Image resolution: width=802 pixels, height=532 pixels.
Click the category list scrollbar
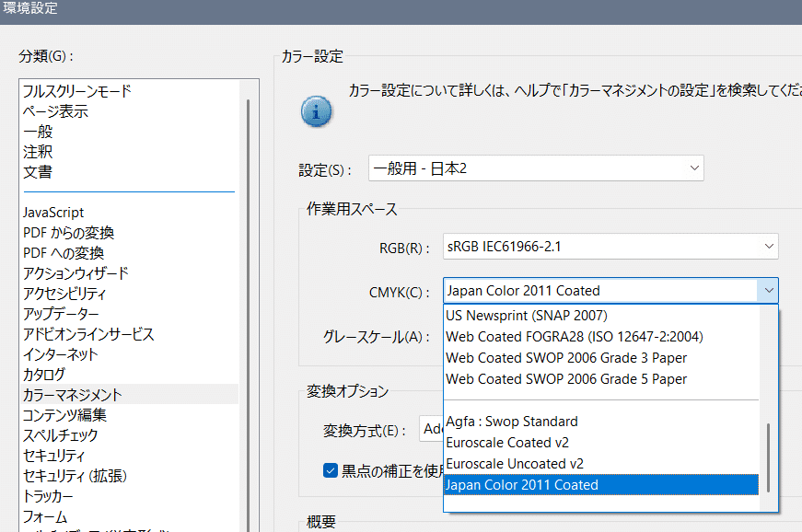[x=249, y=316]
